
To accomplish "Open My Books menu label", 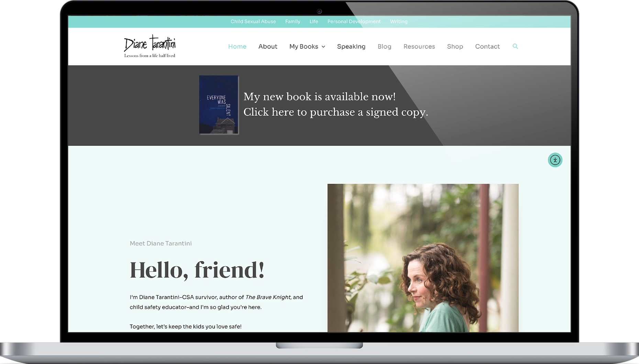I will [x=304, y=46].
